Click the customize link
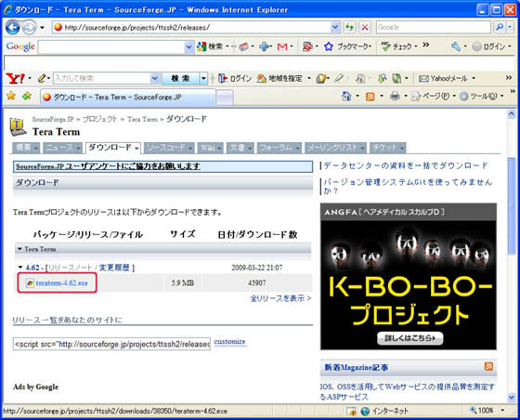The width and height of the screenshot is (520, 420). point(230,342)
